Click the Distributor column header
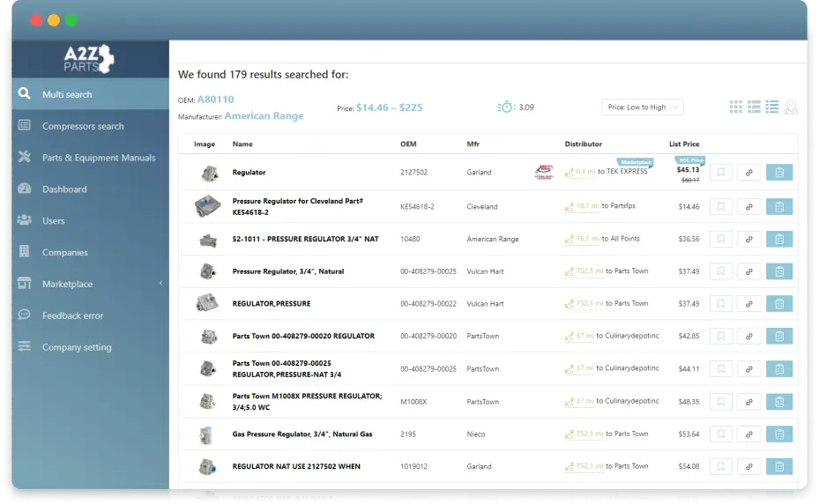Image resolution: width=819 pixels, height=504 pixels. [x=584, y=145]
